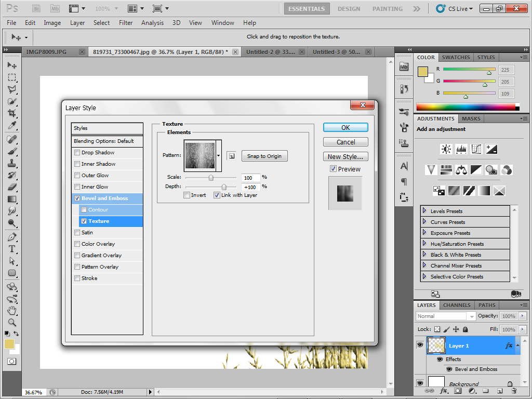Click the Levels adjustment icon
The width and height of the screenshot is (532, 399).
click(461, 150)
